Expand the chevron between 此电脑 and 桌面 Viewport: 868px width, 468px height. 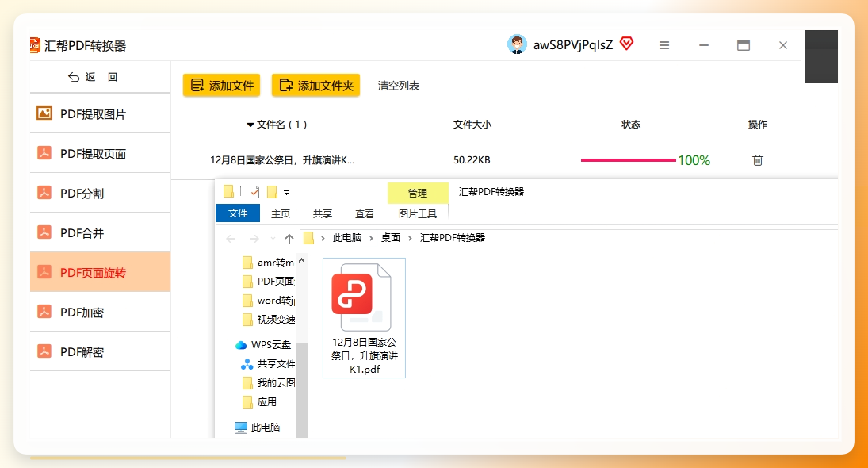(x=372, y=238)
